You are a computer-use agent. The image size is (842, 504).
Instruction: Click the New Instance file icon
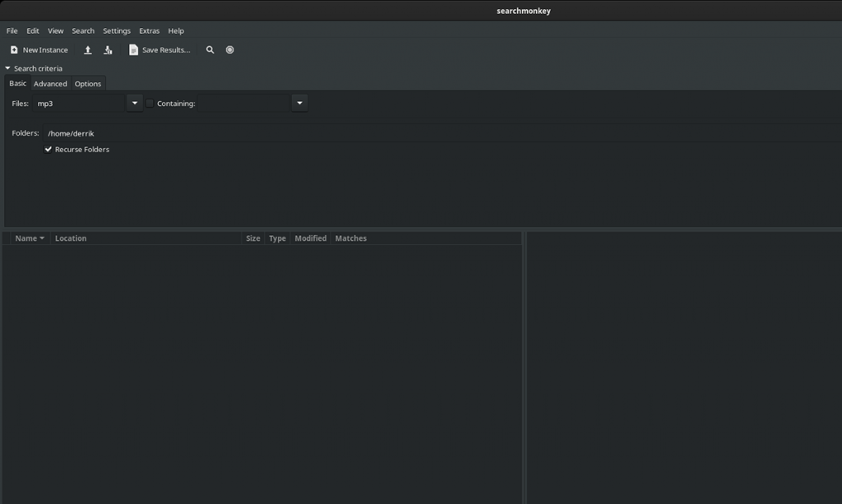coord(12,49)
